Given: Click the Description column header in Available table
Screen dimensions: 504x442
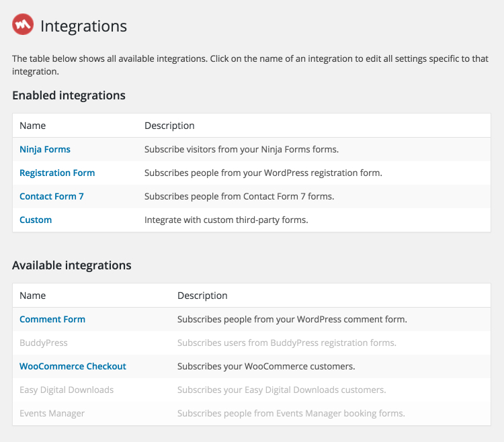Looking at the screenshot, I should click(x=202, y=296).
